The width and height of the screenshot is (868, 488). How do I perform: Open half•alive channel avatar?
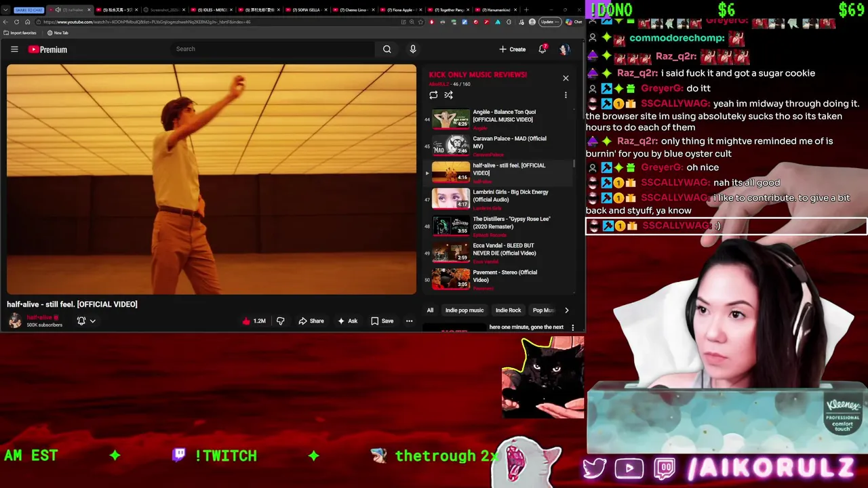click(15, 321)
